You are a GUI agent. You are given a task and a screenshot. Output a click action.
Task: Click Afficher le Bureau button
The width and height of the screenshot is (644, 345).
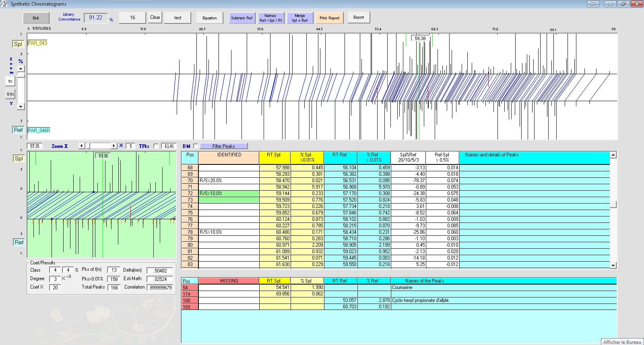point(622,342)
